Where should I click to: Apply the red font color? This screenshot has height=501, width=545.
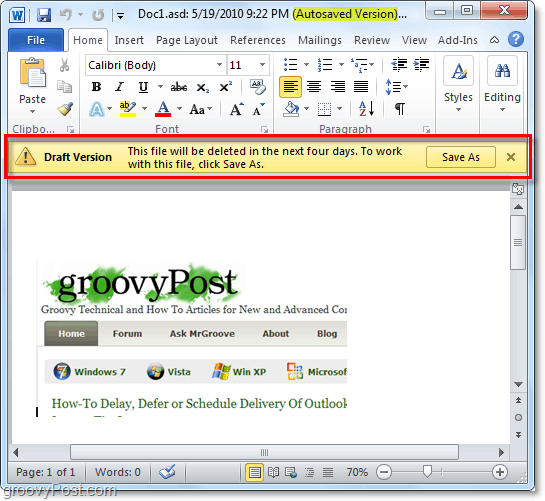click(x=163, y=109)
